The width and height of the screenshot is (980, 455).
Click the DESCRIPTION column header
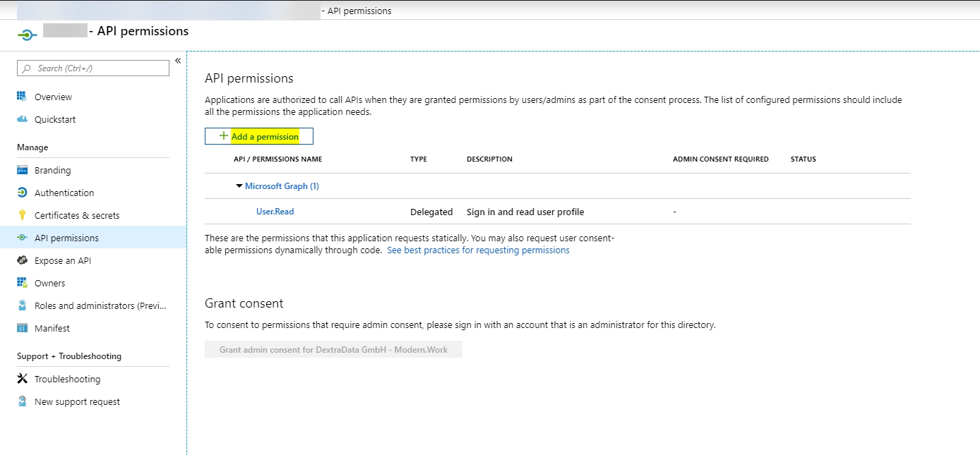(x=490, y=159)
